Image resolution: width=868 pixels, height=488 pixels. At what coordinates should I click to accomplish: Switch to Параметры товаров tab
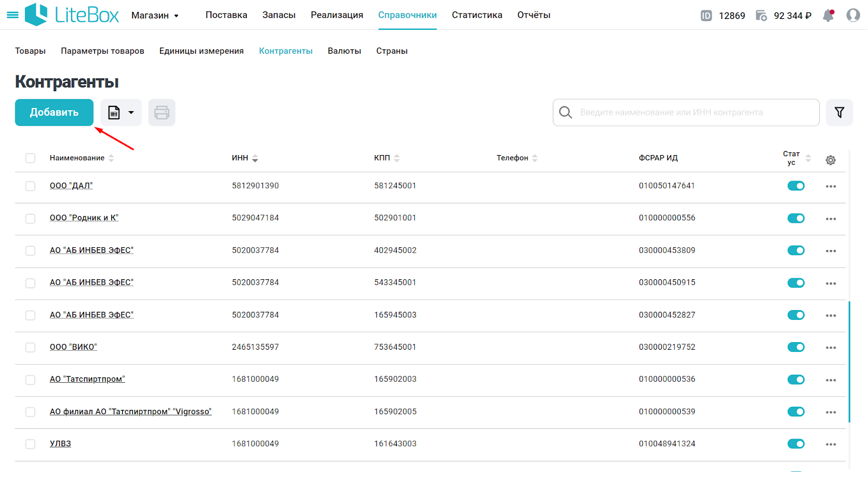[103, 51]
